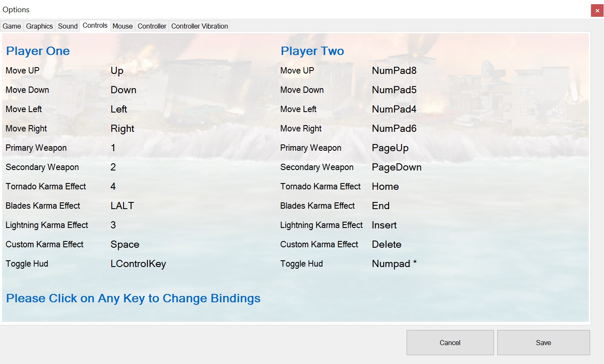
Task: Change Player One Custom Karma Effect Space binding
Action: pyautogui.click(x=124, y=244)
